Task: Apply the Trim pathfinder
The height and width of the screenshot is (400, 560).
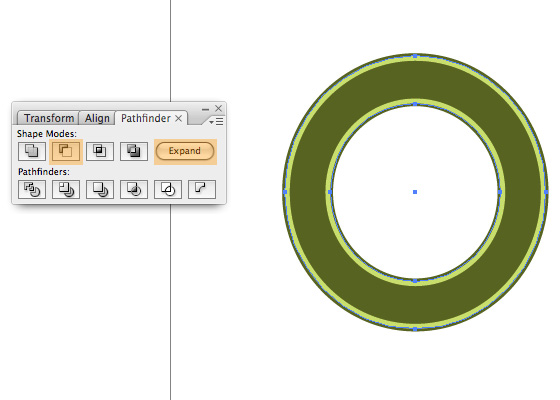Action: coord(66,189)
